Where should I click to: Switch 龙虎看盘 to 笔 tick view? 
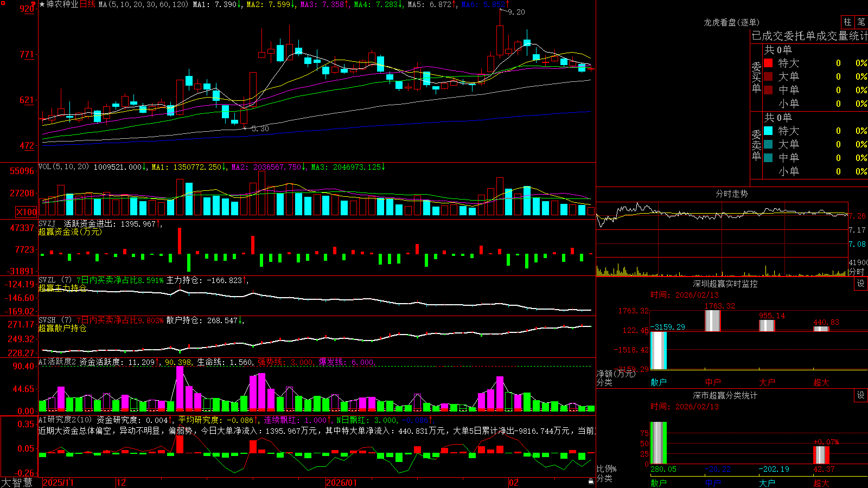click(861, 22)
